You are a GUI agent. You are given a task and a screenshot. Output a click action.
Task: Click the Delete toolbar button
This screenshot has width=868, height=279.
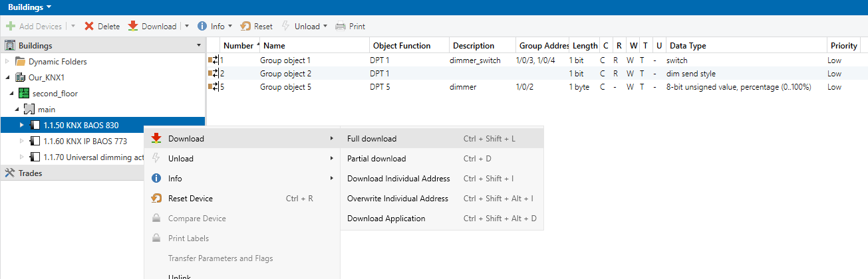(102, 27)
